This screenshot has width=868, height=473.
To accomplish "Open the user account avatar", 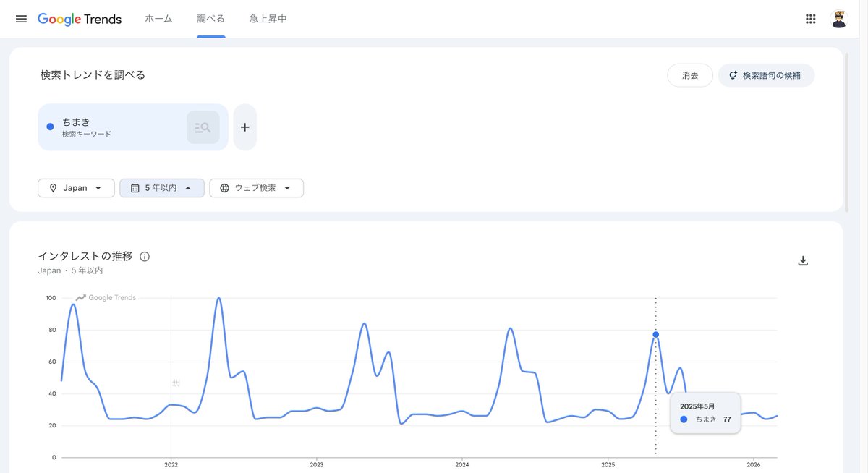I will tap(838, 19).
